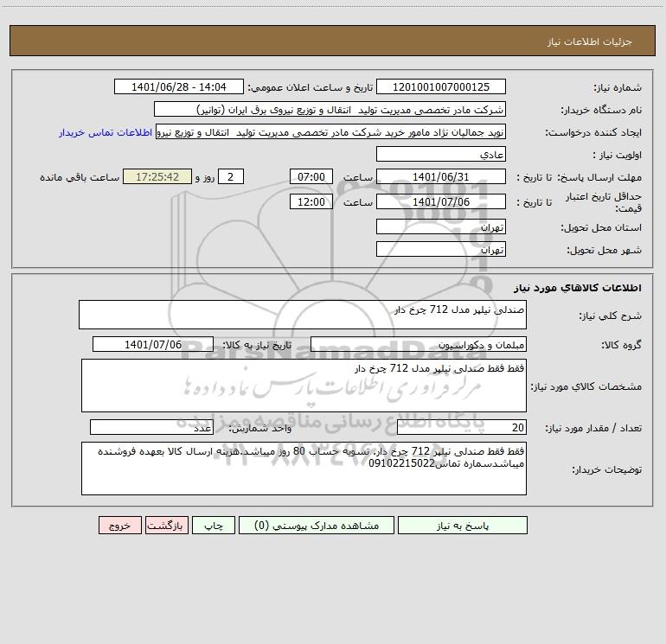The width and height of the screenshot is (666, 644).
Task: Click the label شماره نیاز
Action: pos(618,88)
